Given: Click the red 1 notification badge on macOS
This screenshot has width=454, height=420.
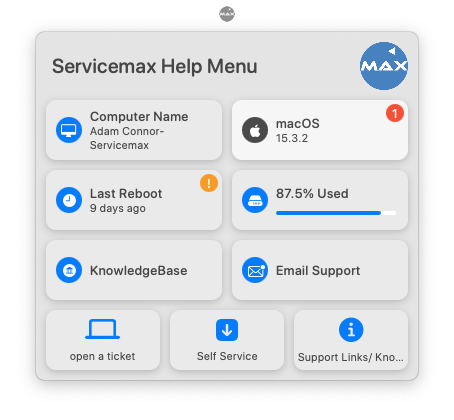Looking at the screenshot, I should tap(395, 113).
